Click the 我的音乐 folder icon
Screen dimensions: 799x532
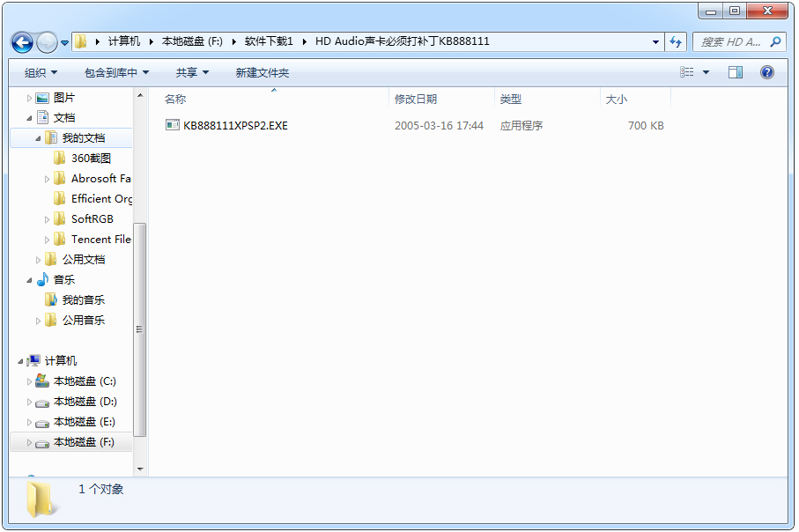click(50, 299)
